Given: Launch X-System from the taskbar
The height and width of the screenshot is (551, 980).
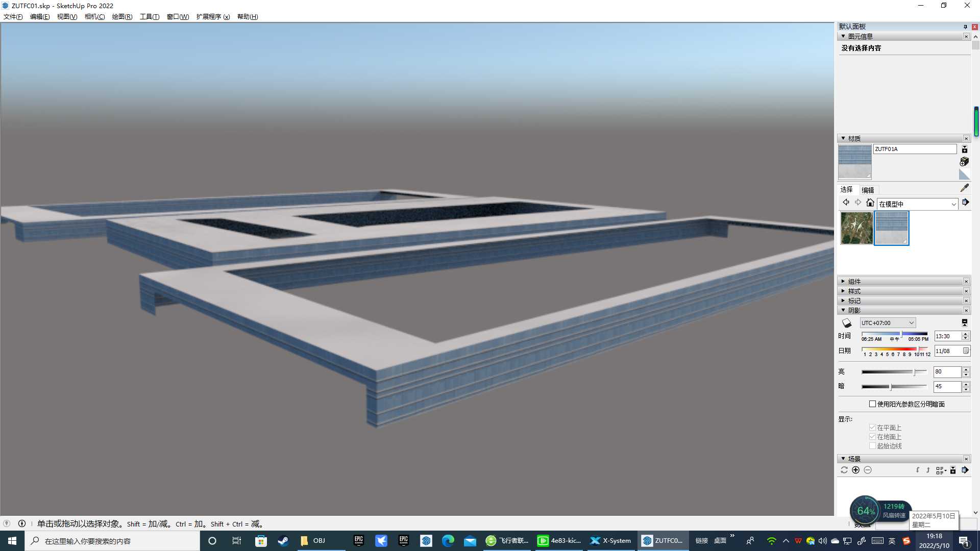Looking at the screenshot, I should click(610, 541).
